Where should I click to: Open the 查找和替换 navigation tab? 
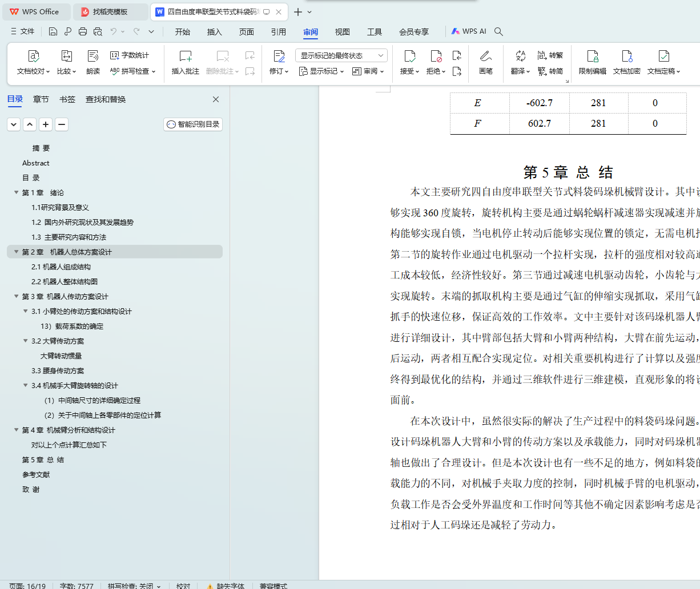[x=106, y=99]
